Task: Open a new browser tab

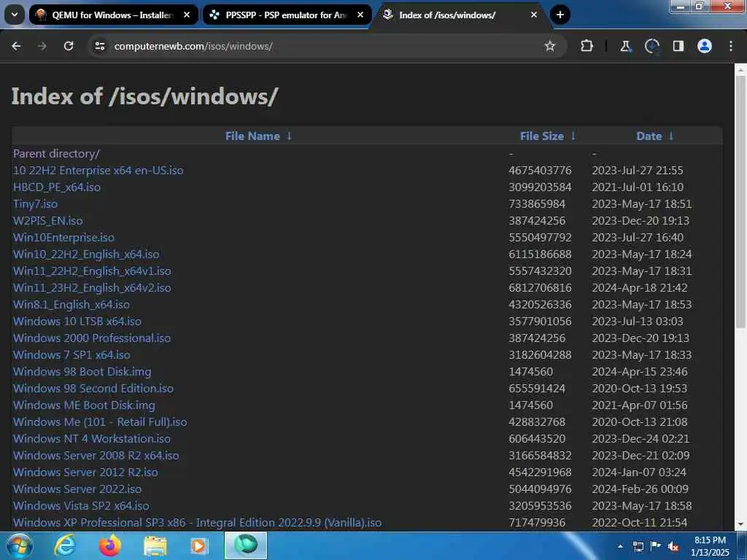Action: pyautogui.click(x=560, y=15)
